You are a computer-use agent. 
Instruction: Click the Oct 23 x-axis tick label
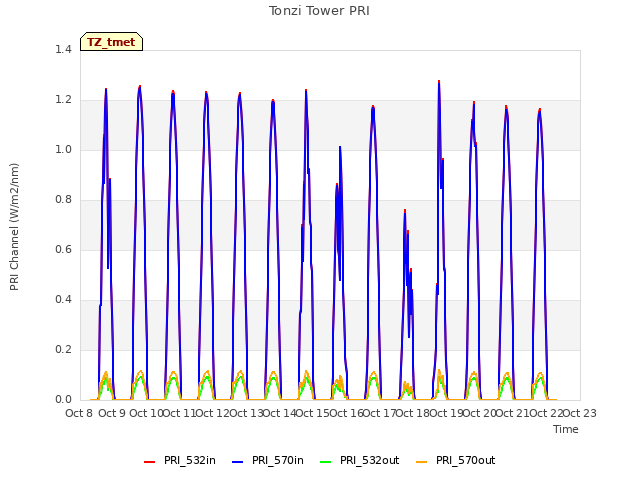(x=580, y=413)
